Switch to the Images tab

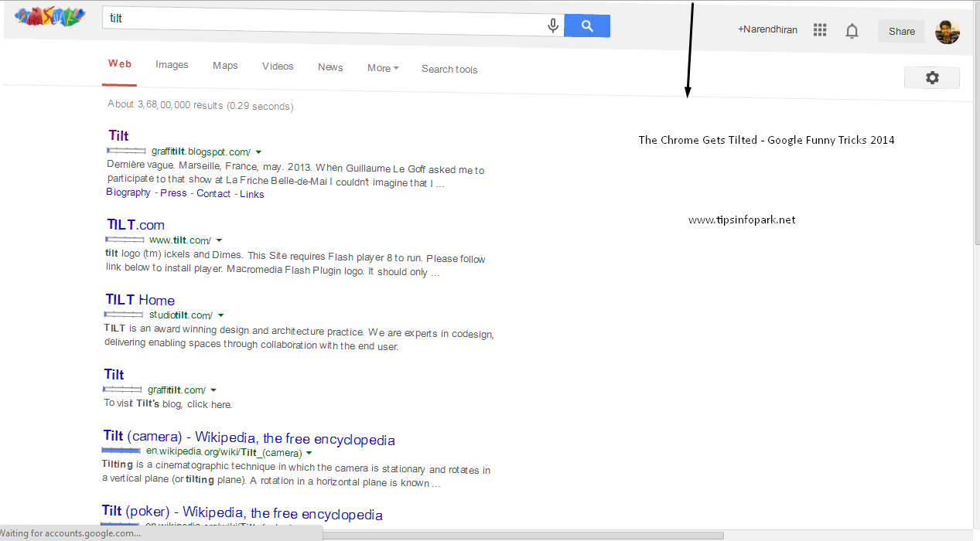[x=172, y=65]
